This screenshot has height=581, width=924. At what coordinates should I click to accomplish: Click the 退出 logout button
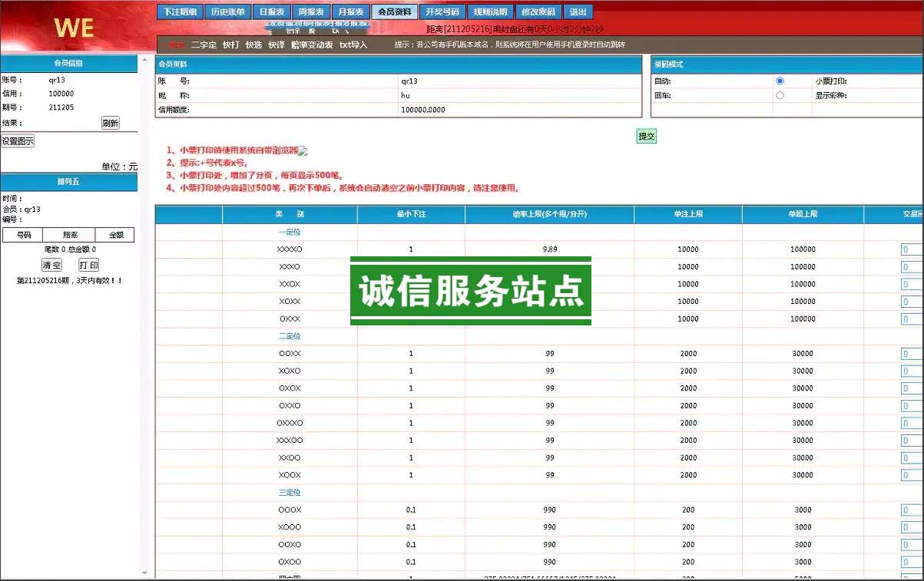[578, 12]
